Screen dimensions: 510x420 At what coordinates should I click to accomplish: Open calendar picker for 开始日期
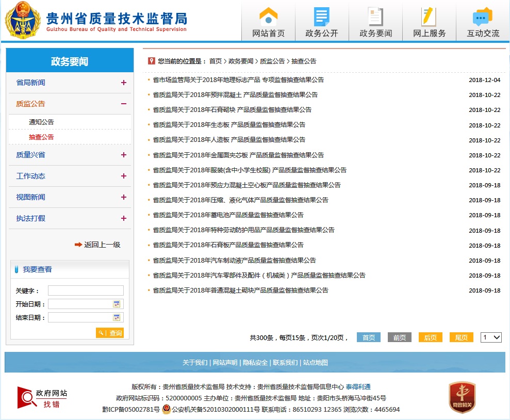point(117,304)
